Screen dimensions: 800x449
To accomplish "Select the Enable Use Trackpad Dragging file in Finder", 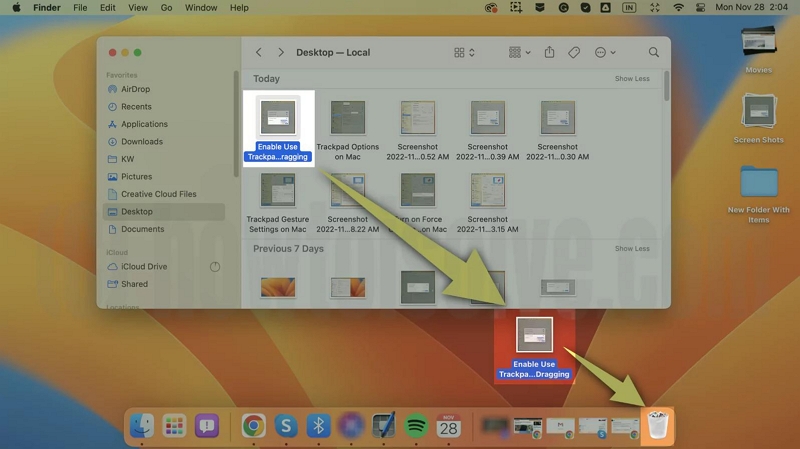I will coord(278,129).
